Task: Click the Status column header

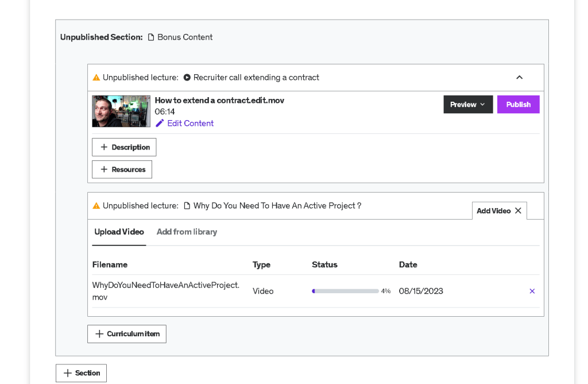Action: (x=324, y=264)
